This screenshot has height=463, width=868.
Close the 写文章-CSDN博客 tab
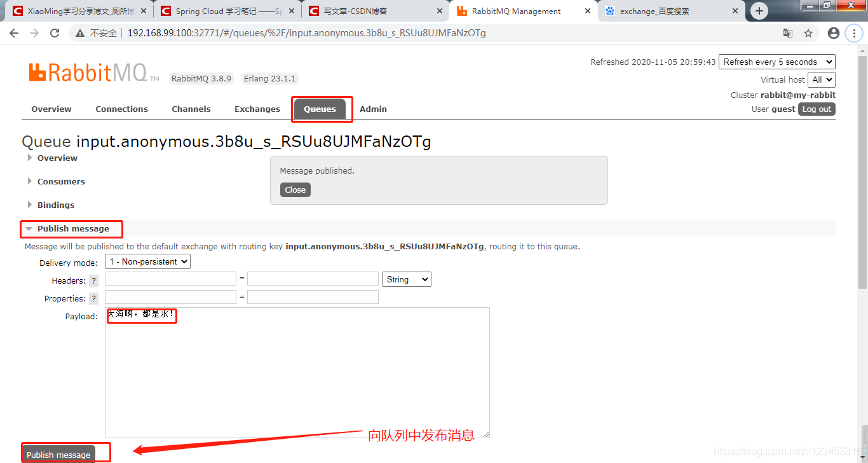(x=438, y=11)
